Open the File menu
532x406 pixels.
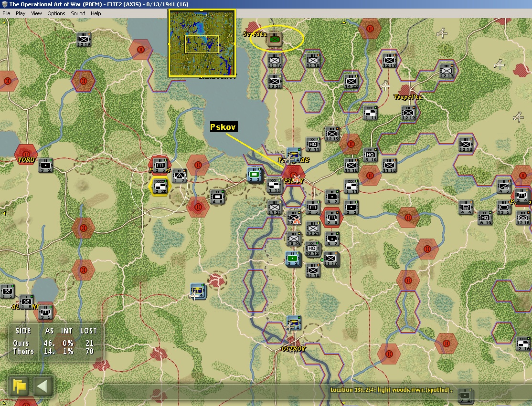(6, 13)
